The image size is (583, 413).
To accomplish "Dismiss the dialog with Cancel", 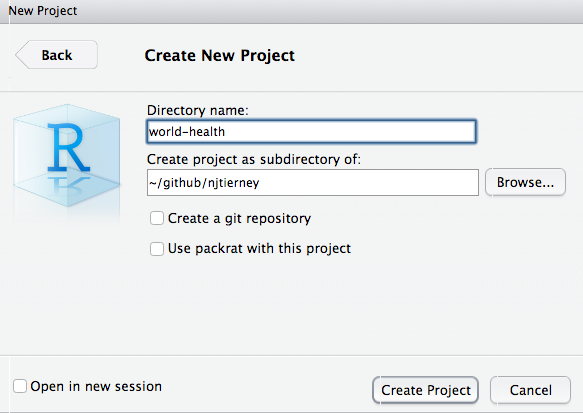I will point(530,390).
